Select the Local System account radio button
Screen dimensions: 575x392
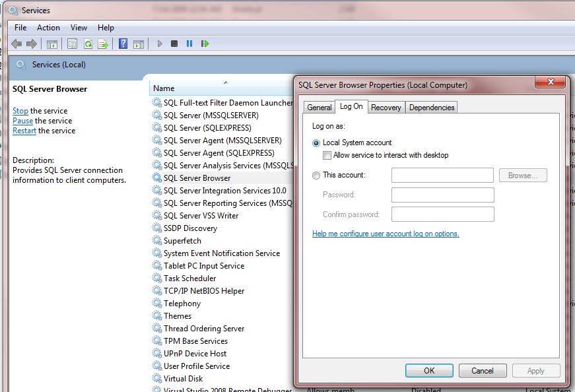click(316, 143)
